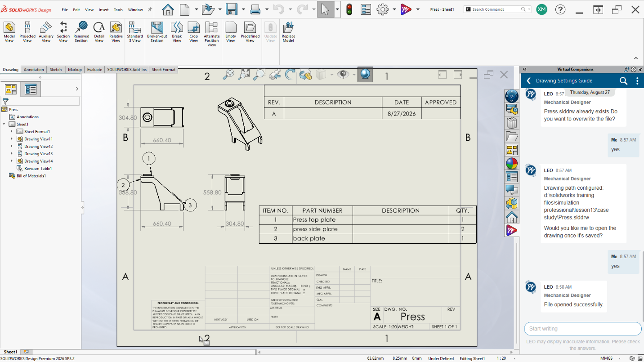Switch to the PropertyManager tab

tap(31, 89)
